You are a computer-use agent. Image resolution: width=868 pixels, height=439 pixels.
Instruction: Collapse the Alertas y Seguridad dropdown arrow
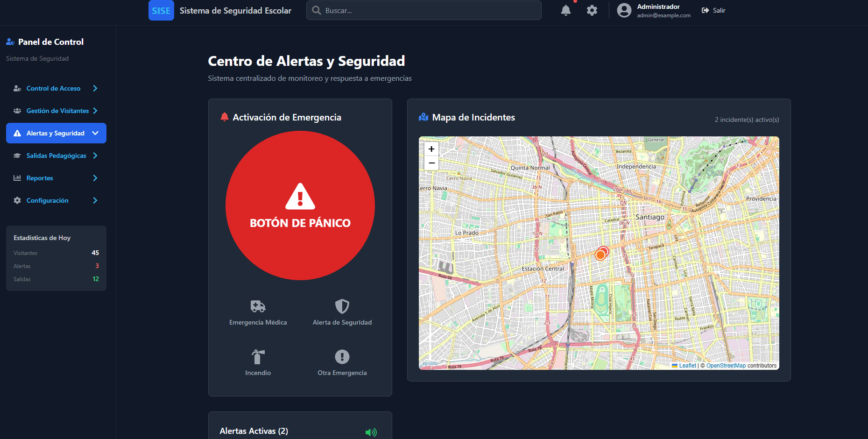click(x=95, y=133)
